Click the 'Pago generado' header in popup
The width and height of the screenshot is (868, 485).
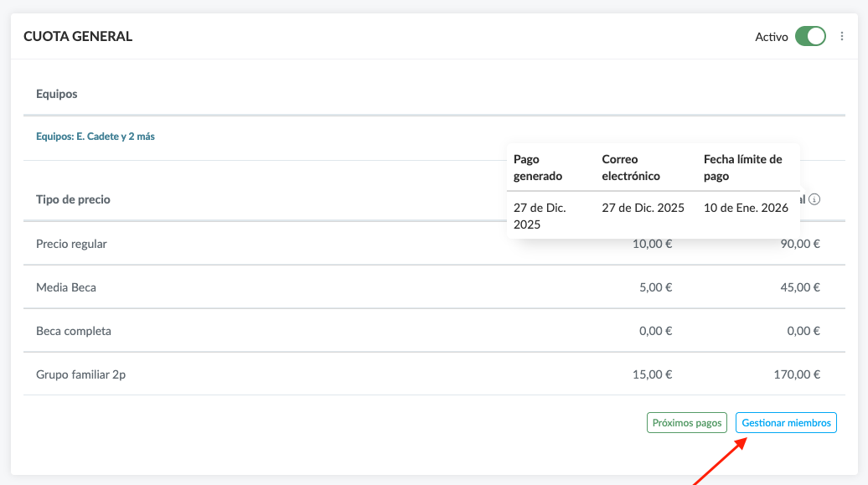[538, 168]
